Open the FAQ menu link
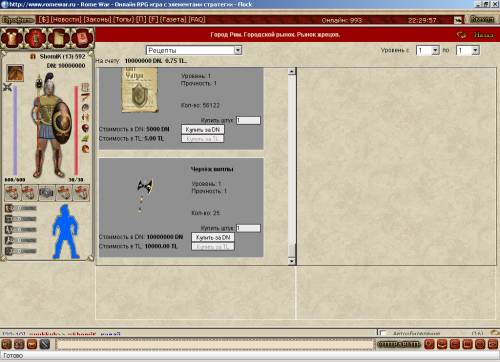Image resolution: width=500 pixels, height=362 pixels. click(197, 20)
